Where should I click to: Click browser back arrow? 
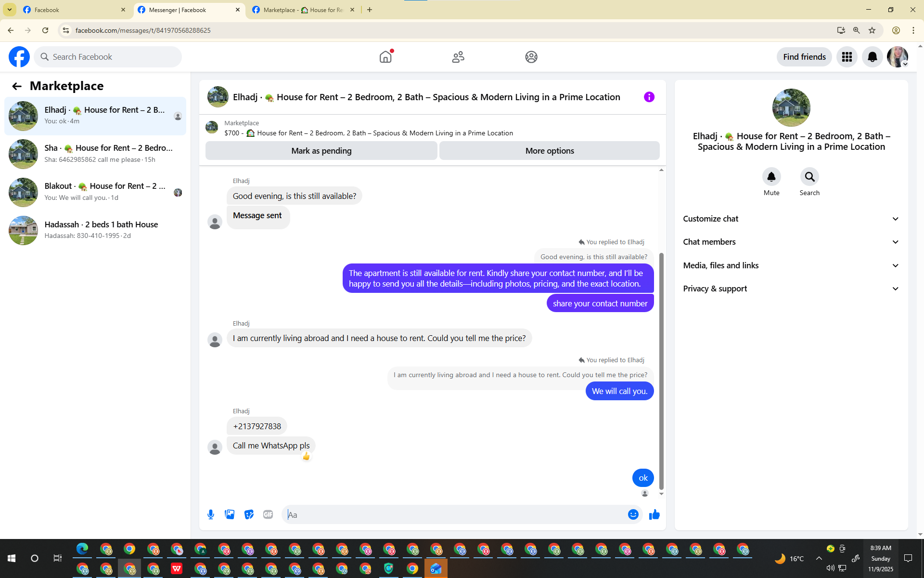pos(11,30)
